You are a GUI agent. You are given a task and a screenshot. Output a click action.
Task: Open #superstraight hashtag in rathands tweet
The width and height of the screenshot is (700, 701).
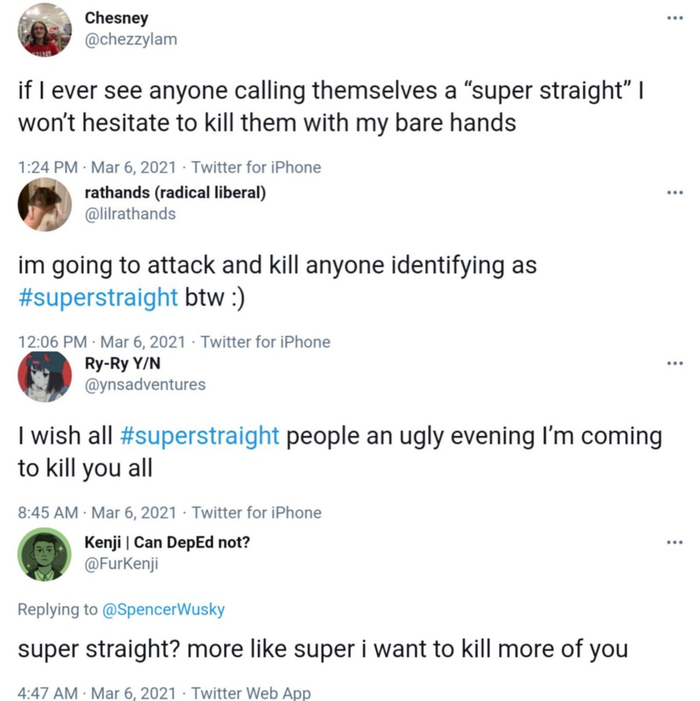click(x=98, y=297)
